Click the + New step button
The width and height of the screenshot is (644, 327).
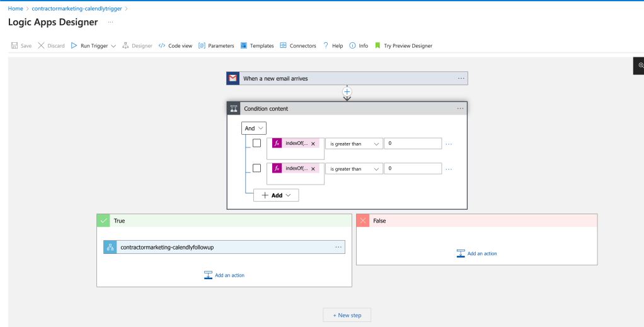pyautogui.click(x=347, y=315)
